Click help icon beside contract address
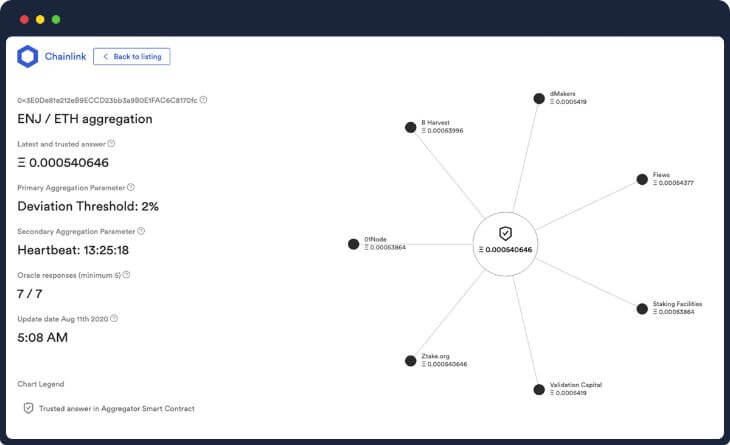The height and width of the screenshot is (445, 730). (x=203, y=100)
